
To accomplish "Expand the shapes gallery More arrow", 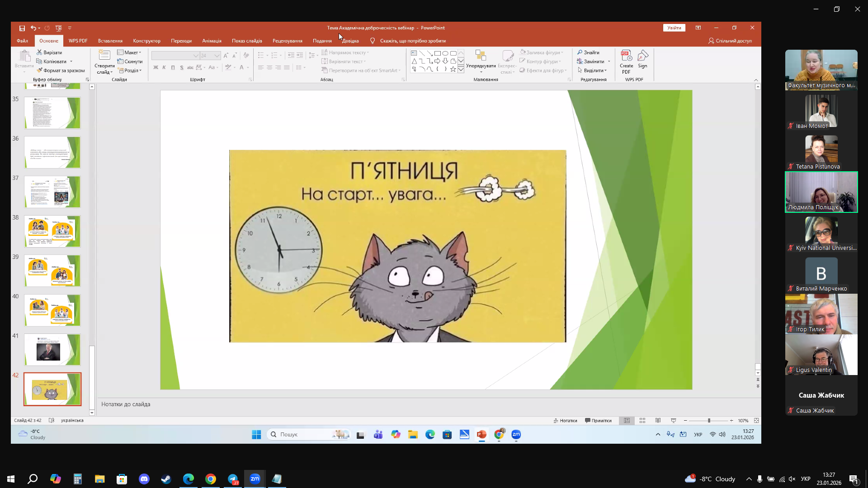I will pyautogui.click(x=461, y=70).
